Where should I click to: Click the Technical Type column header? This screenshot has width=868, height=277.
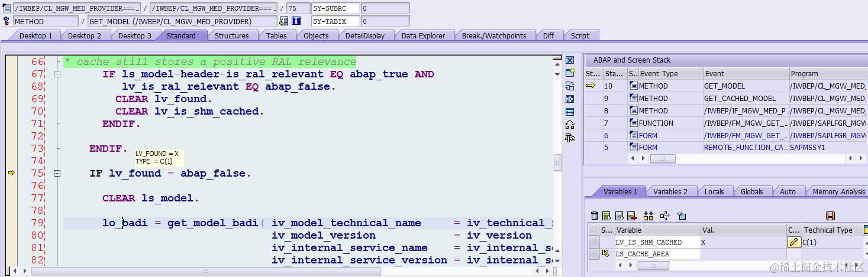click(832, 230)
